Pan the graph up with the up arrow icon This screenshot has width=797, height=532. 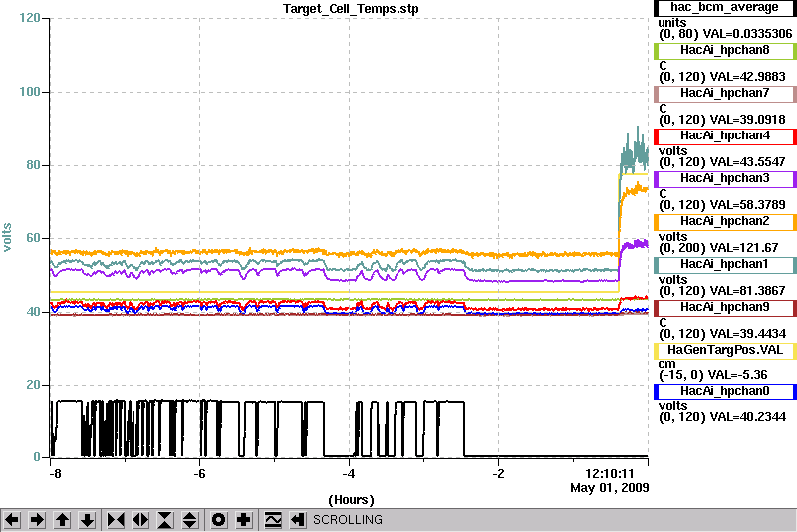click(62, 520)
